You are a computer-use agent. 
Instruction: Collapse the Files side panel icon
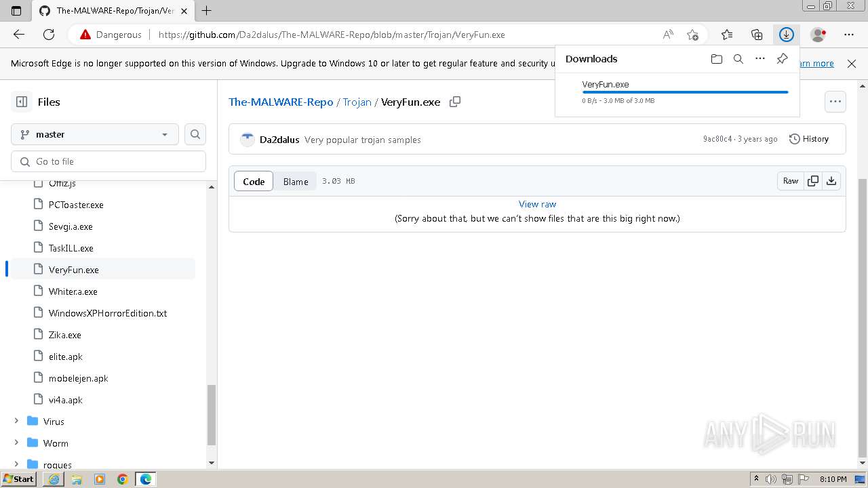(x=22, y=102)
